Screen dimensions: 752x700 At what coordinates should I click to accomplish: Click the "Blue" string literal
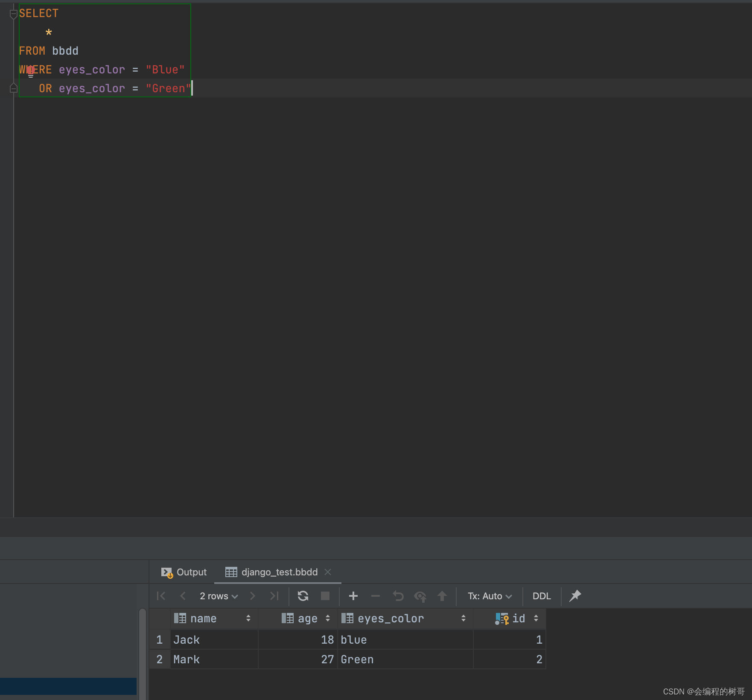165,70
